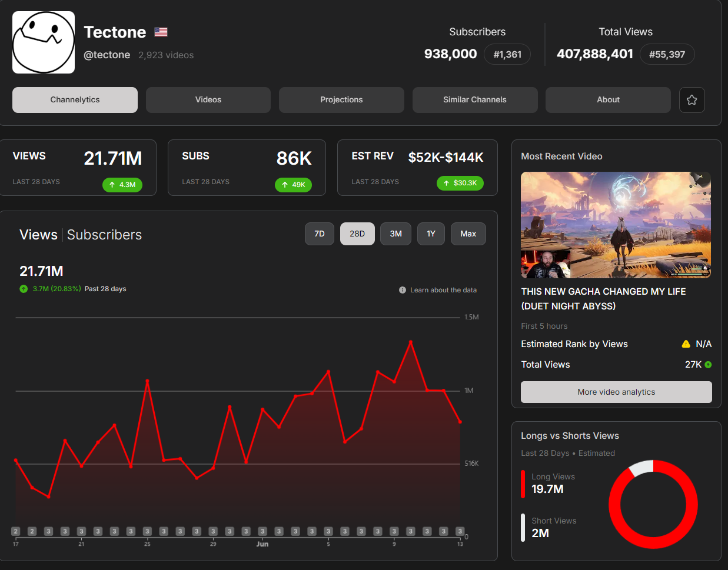Click the white Short Views legend bar
This screenshot has width=728, height=570.
click(523, 528)
